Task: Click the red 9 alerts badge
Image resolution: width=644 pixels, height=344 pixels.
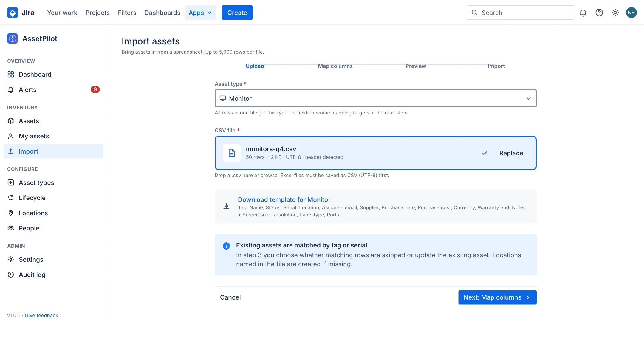Action: pyautogui.click(x=95, y=89)
